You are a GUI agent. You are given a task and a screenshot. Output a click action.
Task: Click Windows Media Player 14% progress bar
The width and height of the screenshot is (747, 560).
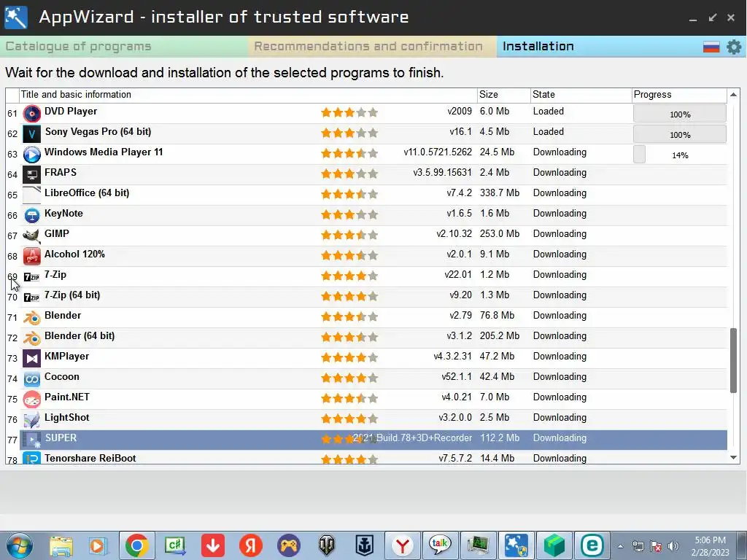click(680, 155)
